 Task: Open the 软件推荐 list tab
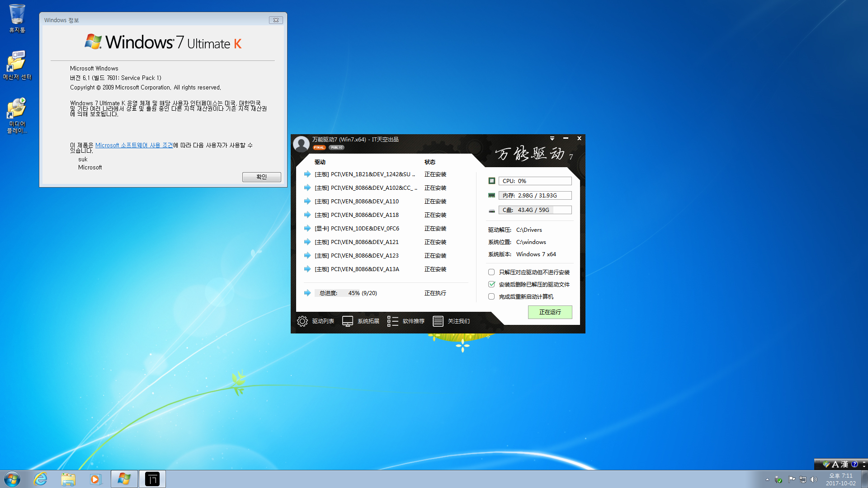[406, 321]
